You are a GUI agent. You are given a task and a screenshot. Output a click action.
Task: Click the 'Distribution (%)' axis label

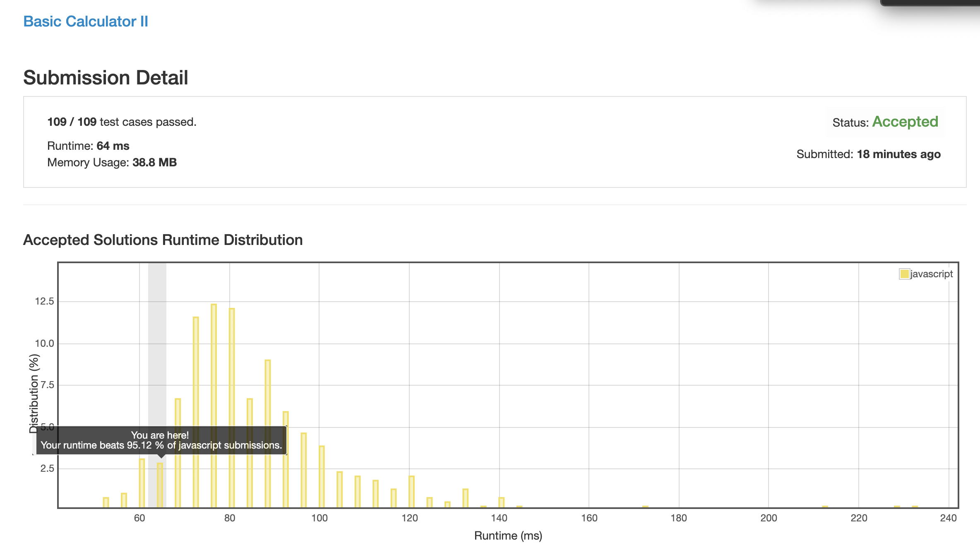(x=34, y=393)
